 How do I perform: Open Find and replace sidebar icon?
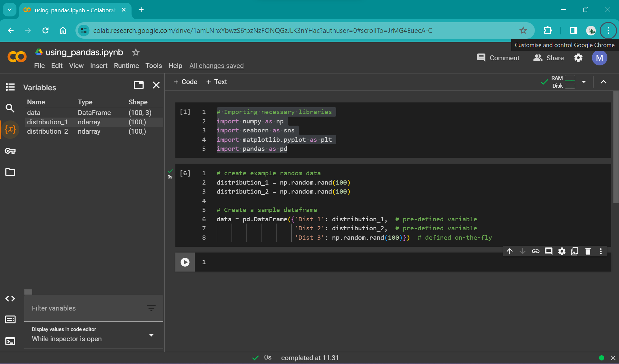(x=10, y=108)
